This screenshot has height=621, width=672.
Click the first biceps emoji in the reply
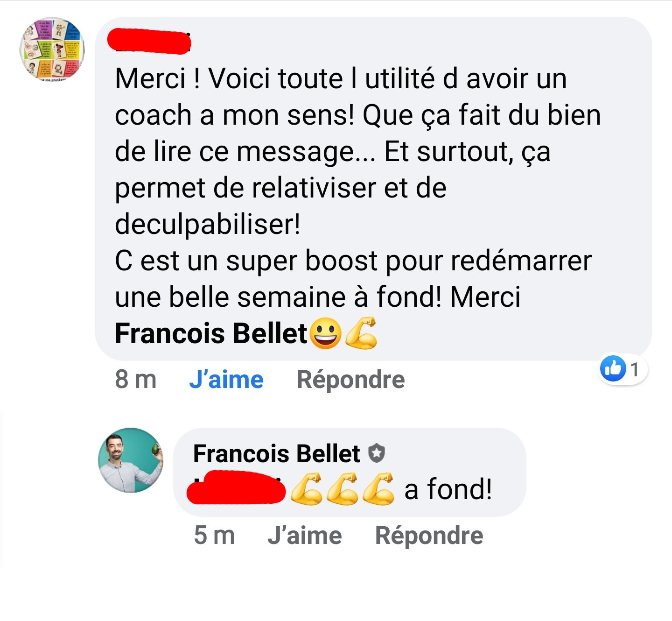tap(306, 489)
